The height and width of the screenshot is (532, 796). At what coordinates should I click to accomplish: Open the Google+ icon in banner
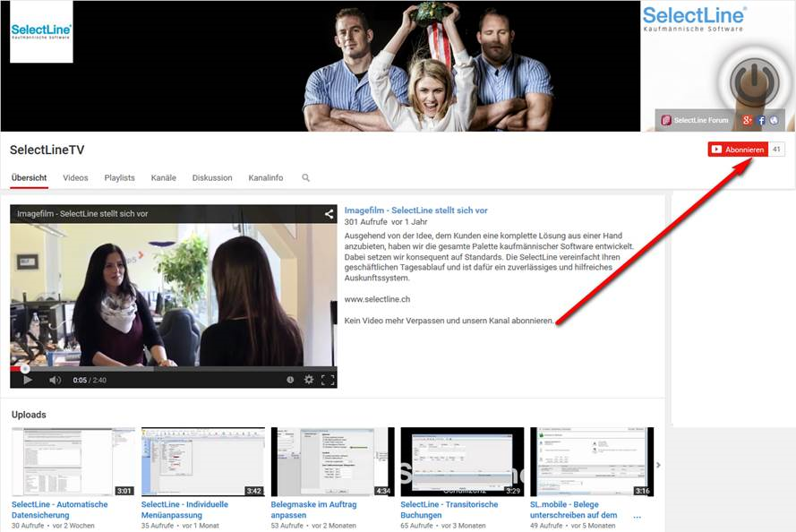[747, 120]
